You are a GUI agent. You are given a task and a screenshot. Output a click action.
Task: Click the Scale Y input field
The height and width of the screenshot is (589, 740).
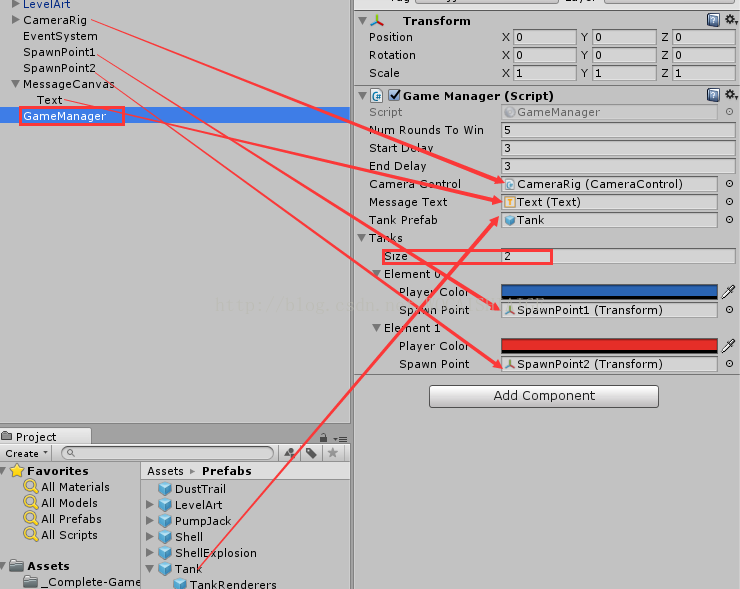point(624,73)
